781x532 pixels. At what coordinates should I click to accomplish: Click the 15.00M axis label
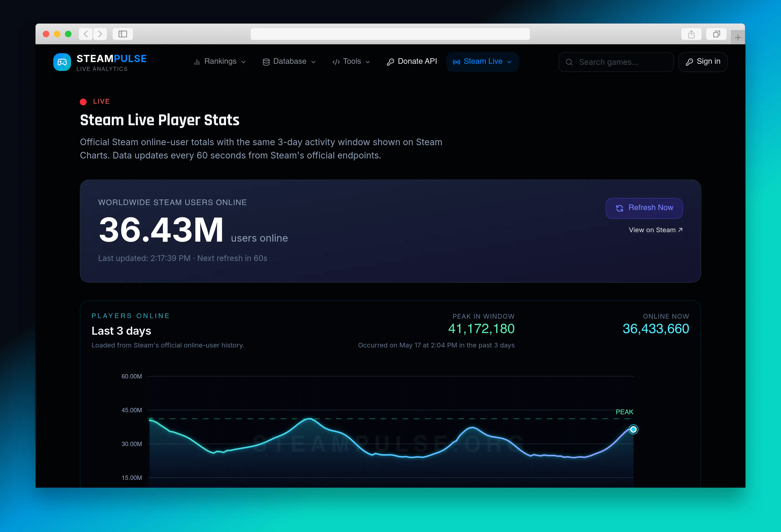coord(132,478)
